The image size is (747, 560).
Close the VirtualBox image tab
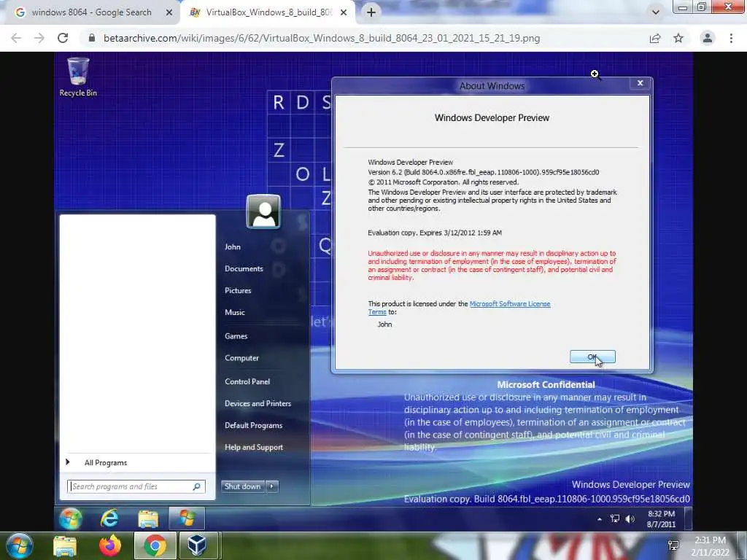coord(344,12)
